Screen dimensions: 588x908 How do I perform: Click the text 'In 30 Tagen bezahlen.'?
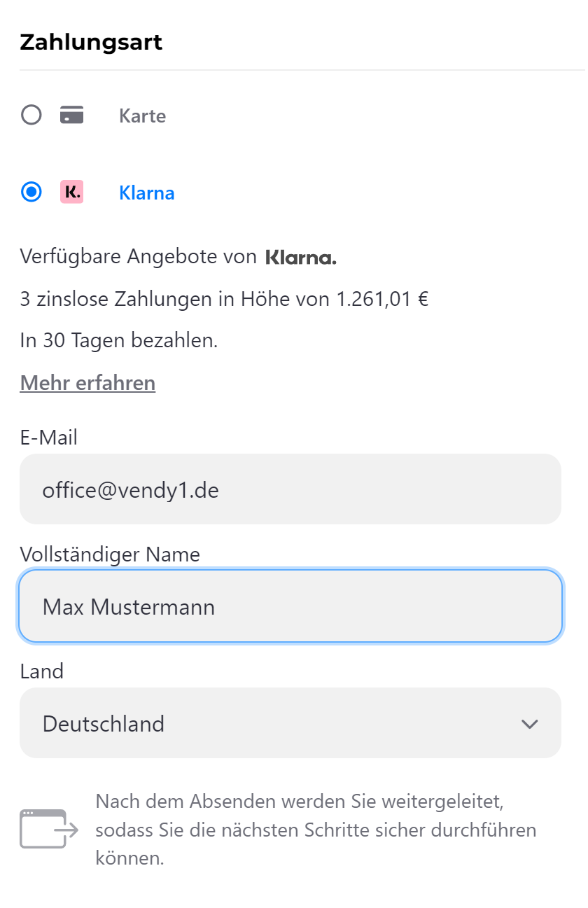coord(119,341)
